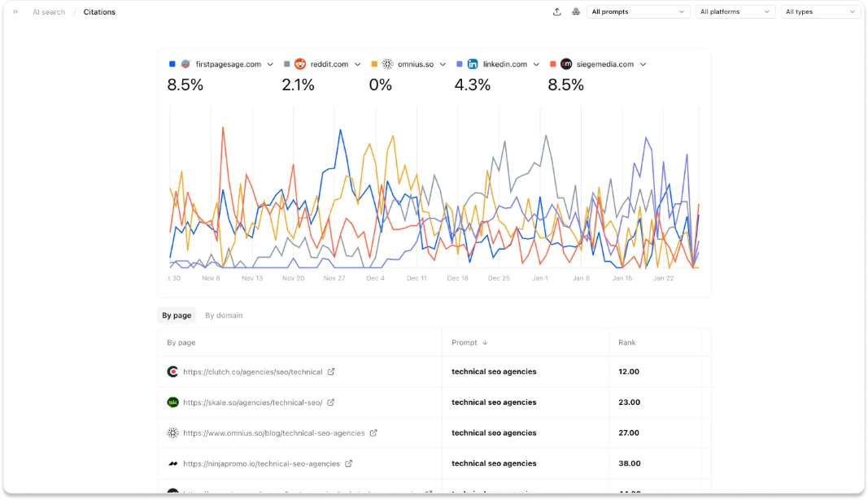
Task: Click the Skale icon in the table row
Action: point(172,402)
